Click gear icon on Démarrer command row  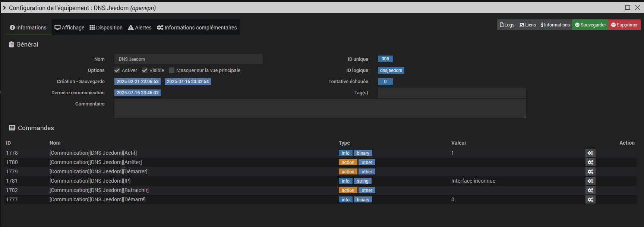pos(590,171)
